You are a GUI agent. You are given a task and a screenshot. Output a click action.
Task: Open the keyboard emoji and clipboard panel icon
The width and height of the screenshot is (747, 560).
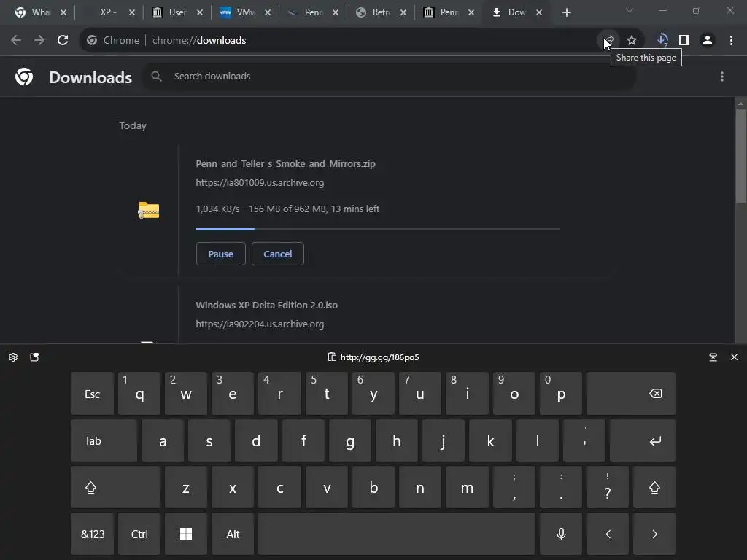point(34,357)
